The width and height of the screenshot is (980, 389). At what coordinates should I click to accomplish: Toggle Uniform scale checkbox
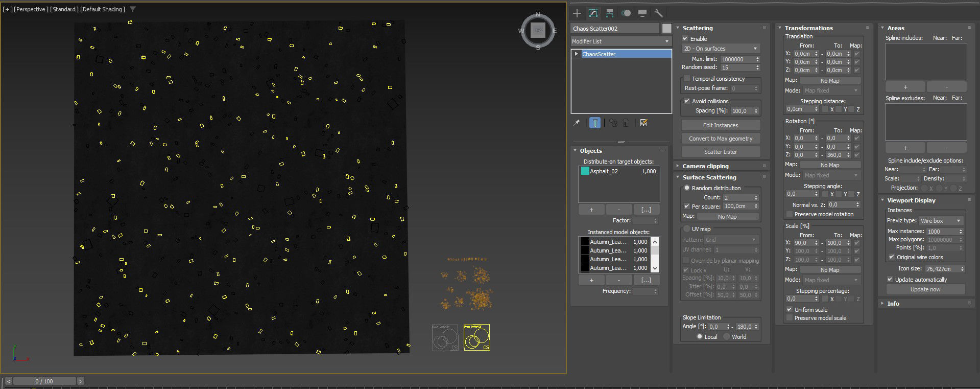(790, 310)
